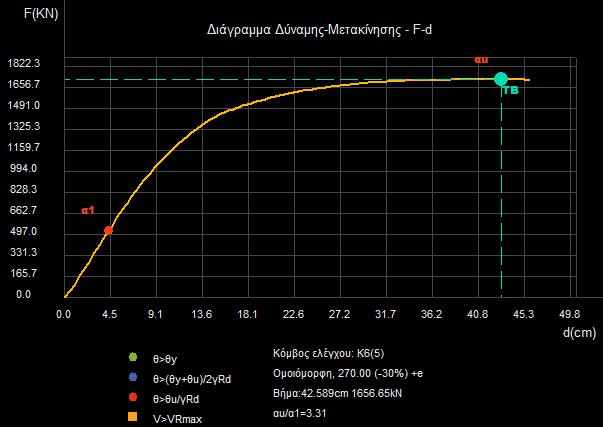Click the teal TB target point on curve
The image size is (603, 427).
tap(501, 79)
